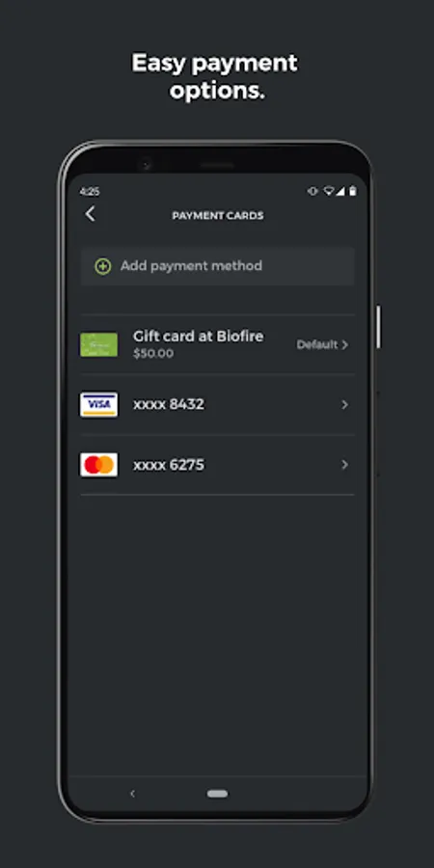Tap the 4:25 clock in status bar
Screen dimensions: 434x868
(89, 192)
